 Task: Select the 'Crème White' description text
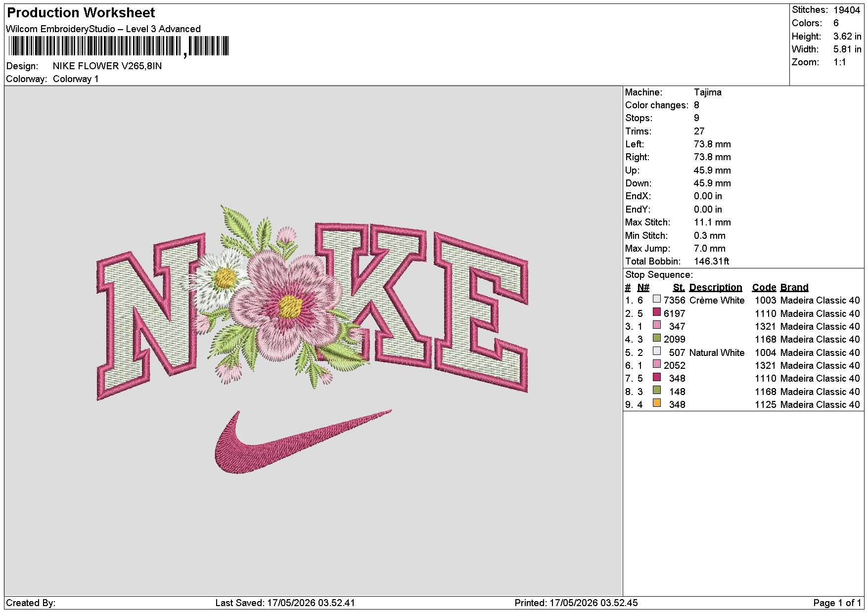click(x=717, y=301)
